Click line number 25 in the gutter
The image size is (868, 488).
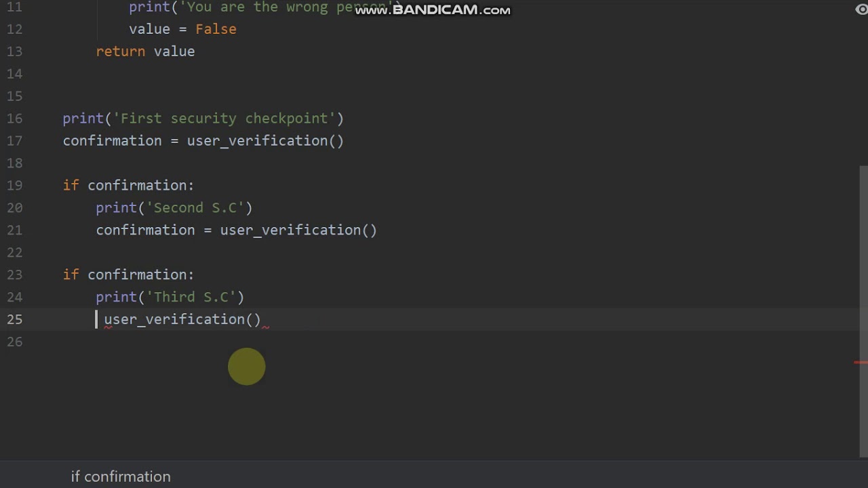[x=14, y=320]
